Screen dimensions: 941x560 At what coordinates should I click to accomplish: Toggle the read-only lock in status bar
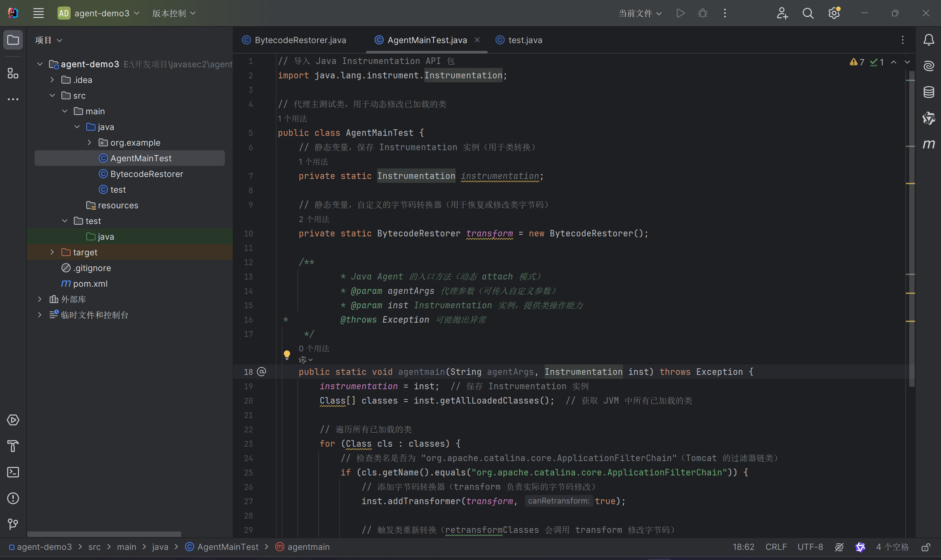tap(926, 547)
